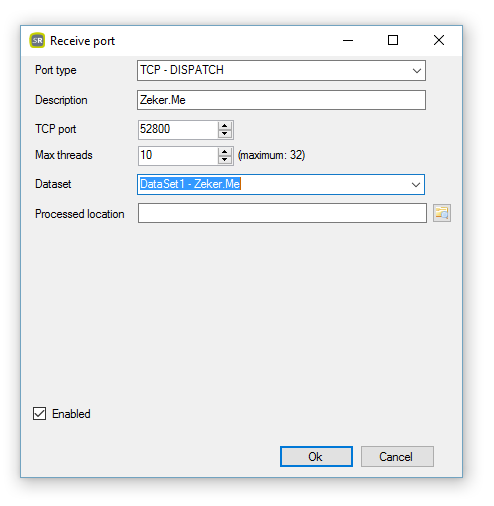The width and height of the screenshot is (494, 506).
Task: Confirm settings with the Ok button
Action: [x=316, y=456]
